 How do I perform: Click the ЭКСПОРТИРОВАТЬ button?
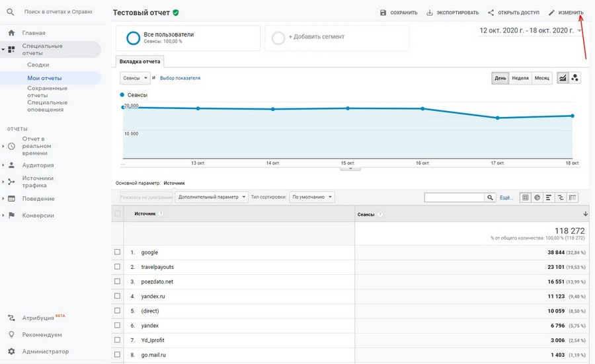(453, 13)
